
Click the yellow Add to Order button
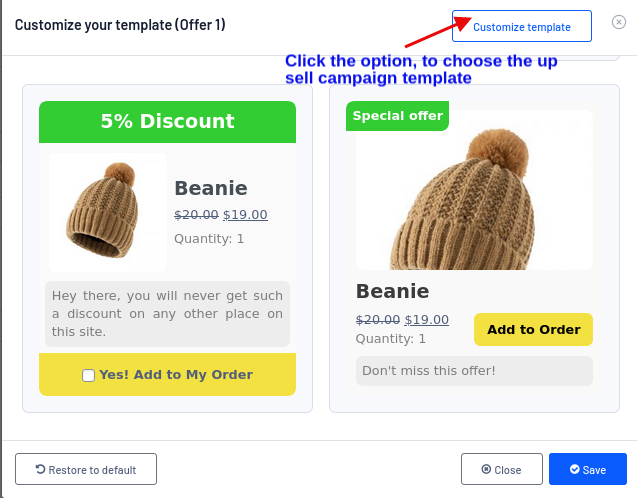point(533,330)
